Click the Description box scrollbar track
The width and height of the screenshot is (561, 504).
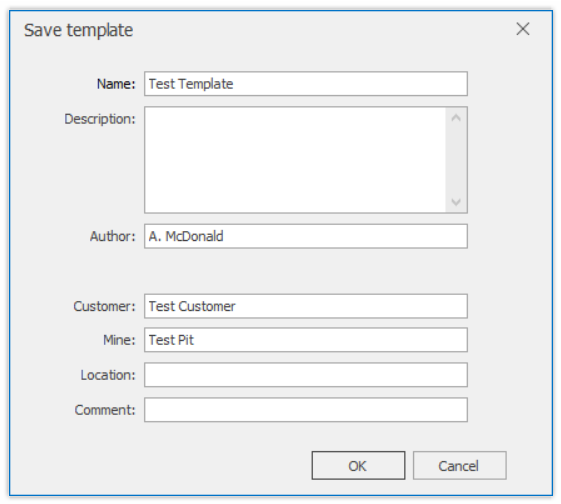tap(456, 160)
